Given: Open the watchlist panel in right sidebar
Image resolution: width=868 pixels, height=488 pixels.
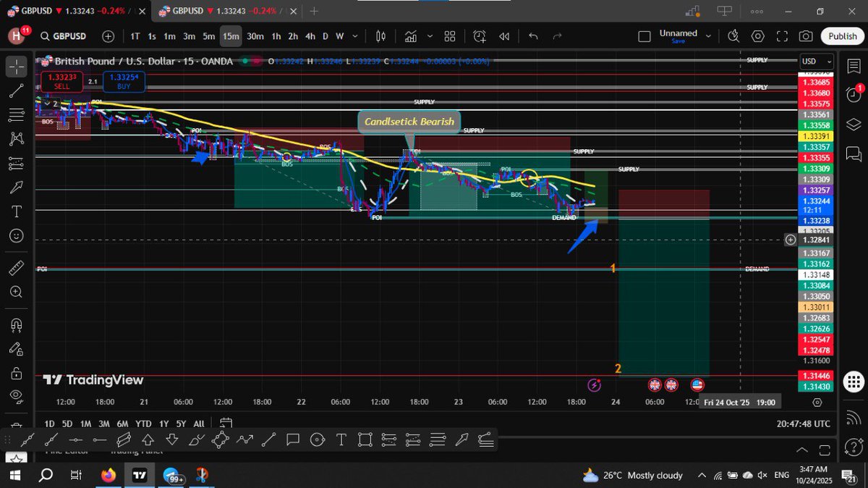Looking at the screenshot, I should [x=853, y=67].
